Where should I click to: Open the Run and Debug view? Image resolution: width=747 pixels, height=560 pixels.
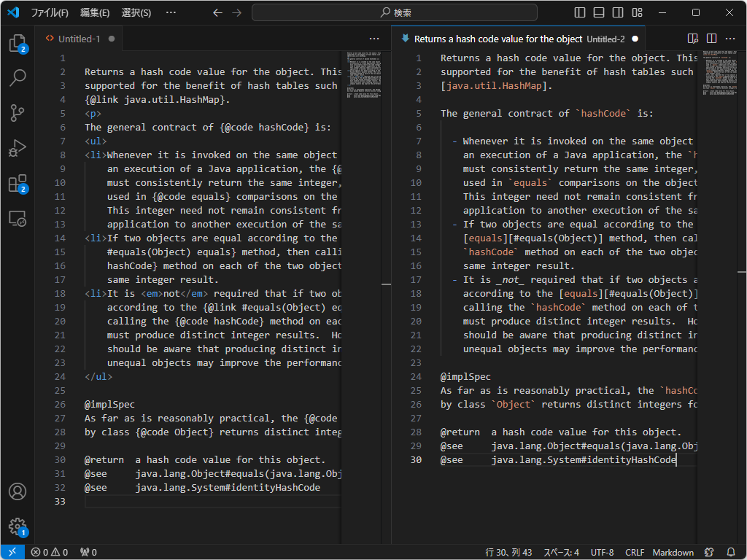click(x=18, y=149)
